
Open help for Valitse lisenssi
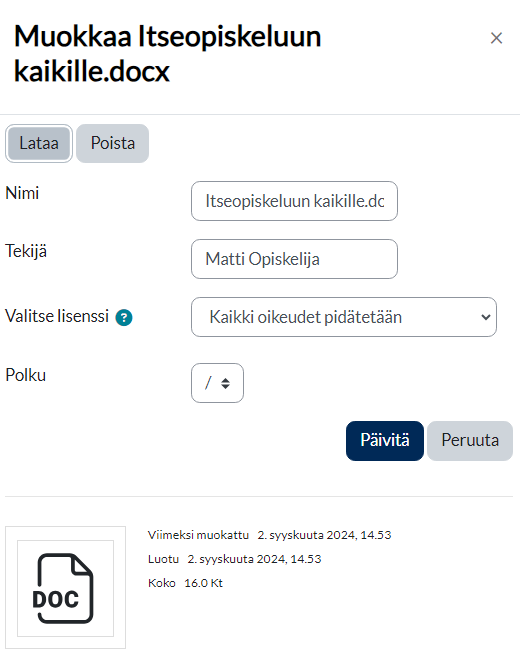tap(124, 318)
